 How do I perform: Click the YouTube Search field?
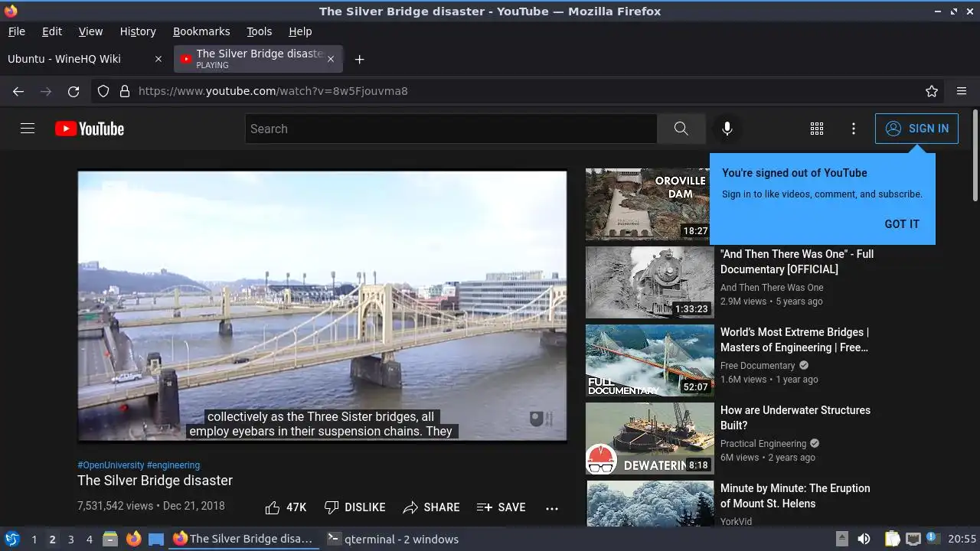tap(451, 129)
